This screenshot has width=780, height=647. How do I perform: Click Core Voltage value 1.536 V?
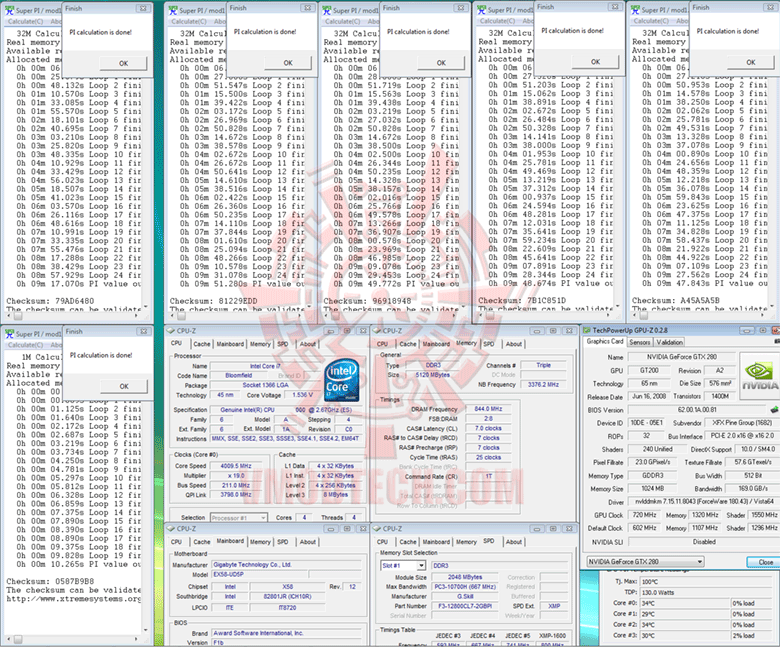[x=302, y=395]
